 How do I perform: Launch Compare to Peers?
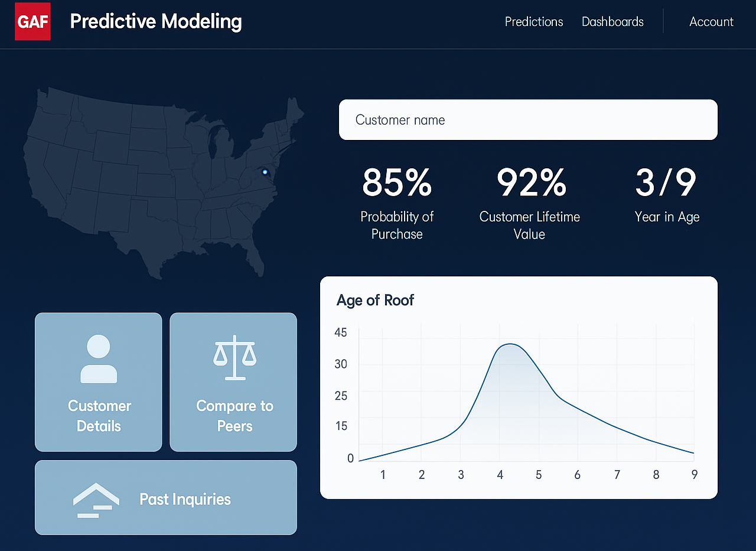pos(233,382)
